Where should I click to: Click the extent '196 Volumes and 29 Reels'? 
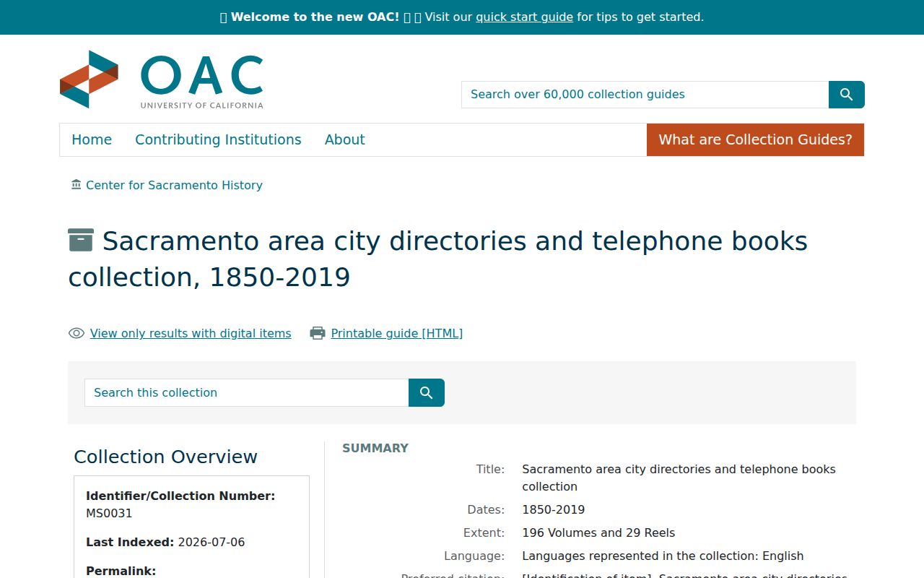(x=598, y=532)
